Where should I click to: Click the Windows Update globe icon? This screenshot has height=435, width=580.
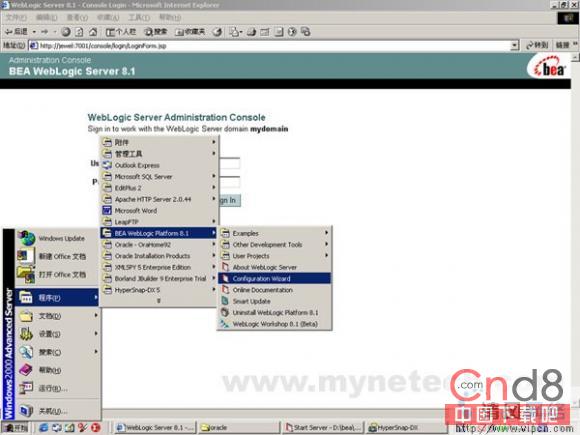coord(27,238)
